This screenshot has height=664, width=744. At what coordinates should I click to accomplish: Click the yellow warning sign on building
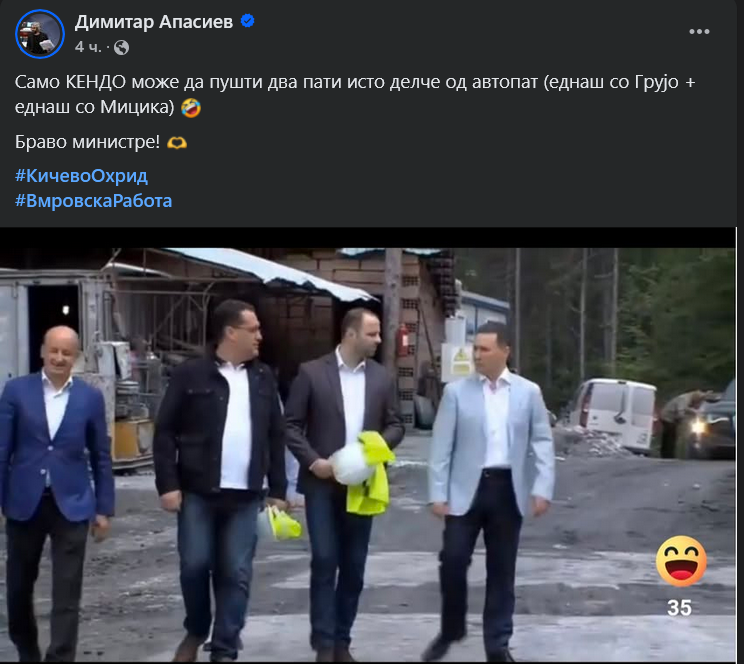(460, 362)
